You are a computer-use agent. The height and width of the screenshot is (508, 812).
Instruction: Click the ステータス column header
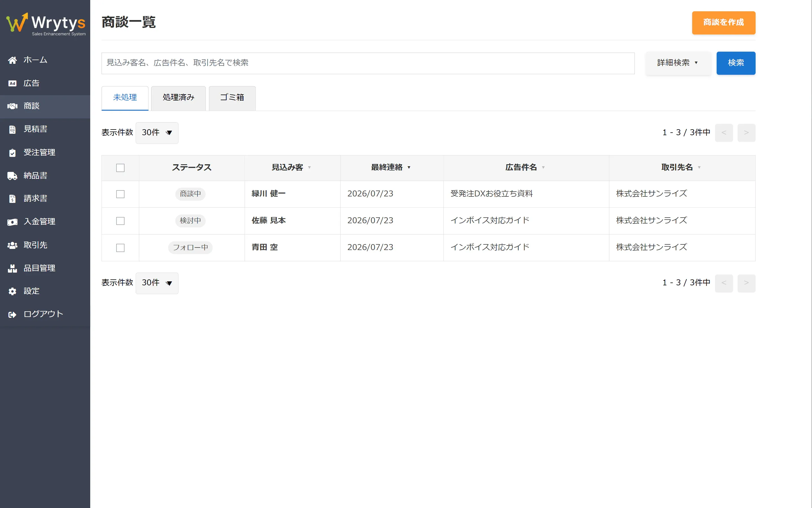(192, 168)
